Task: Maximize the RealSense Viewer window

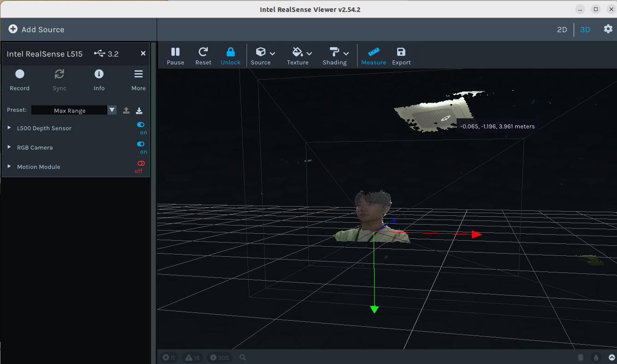Action: [x=596, y=9]
